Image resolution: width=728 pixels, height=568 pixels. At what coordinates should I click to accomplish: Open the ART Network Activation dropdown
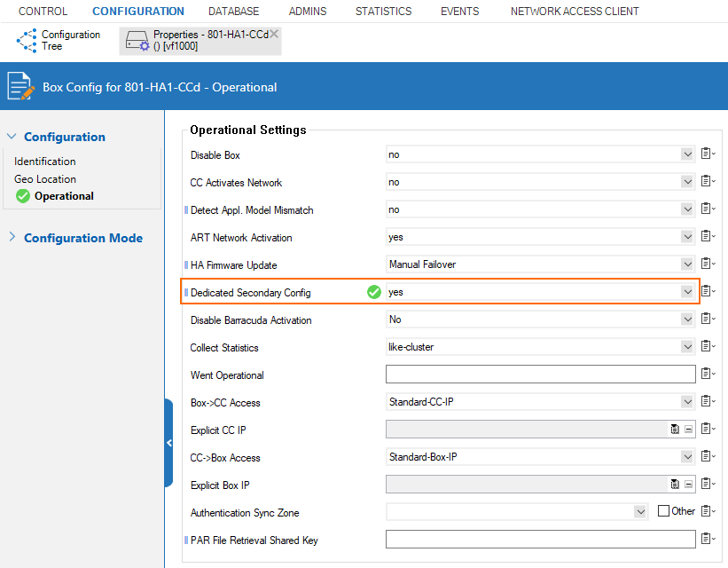(687, 237)
